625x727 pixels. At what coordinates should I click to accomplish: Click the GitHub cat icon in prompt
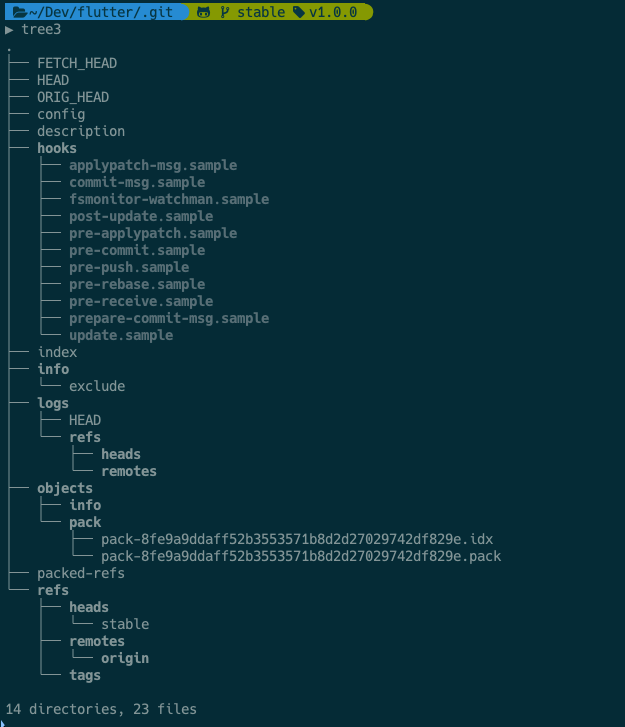click(x=204, y=12)
